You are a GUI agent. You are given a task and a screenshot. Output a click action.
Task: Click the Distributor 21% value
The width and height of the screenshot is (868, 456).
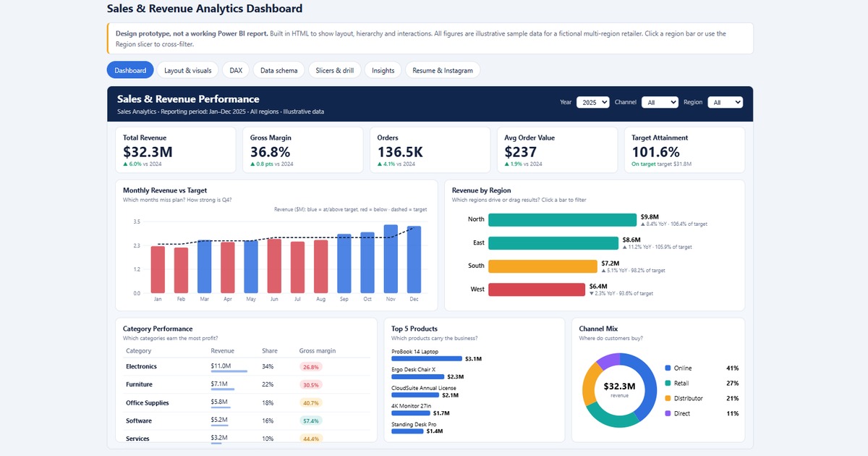click(732, 399)
